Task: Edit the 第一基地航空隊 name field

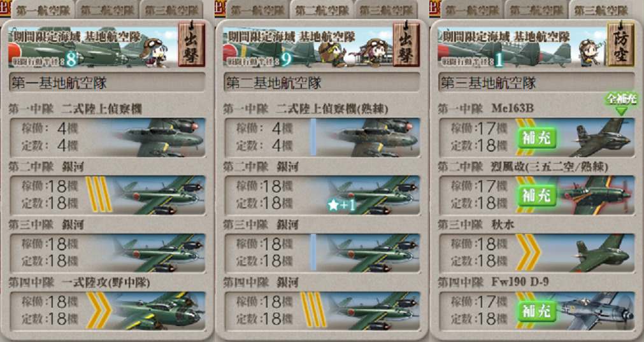Action: [107, 83]
